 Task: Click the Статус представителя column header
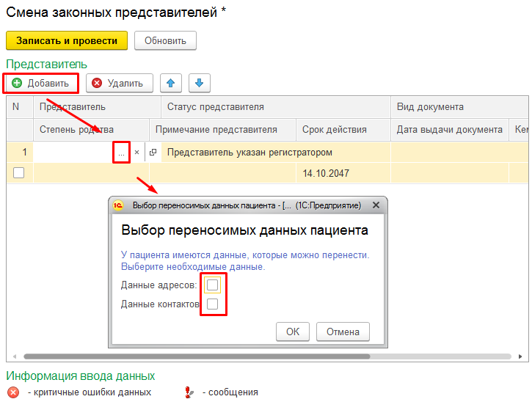tap(215, 107)
